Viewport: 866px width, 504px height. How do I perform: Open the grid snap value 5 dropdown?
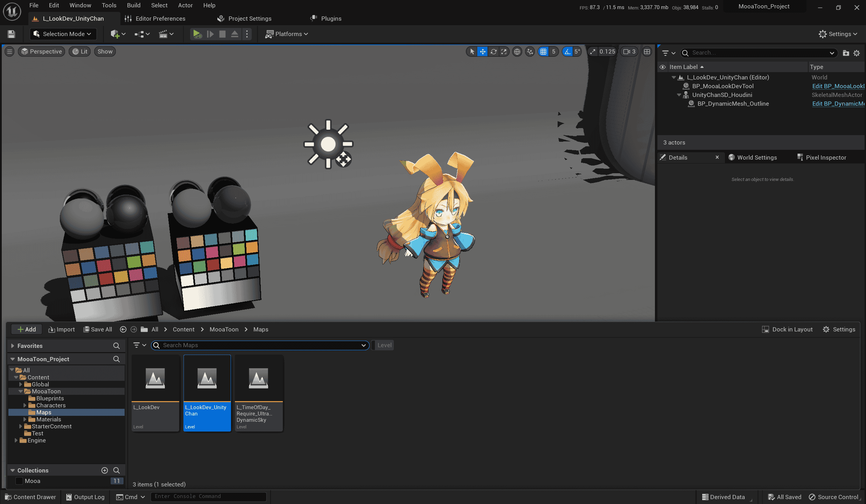[553, 51]
